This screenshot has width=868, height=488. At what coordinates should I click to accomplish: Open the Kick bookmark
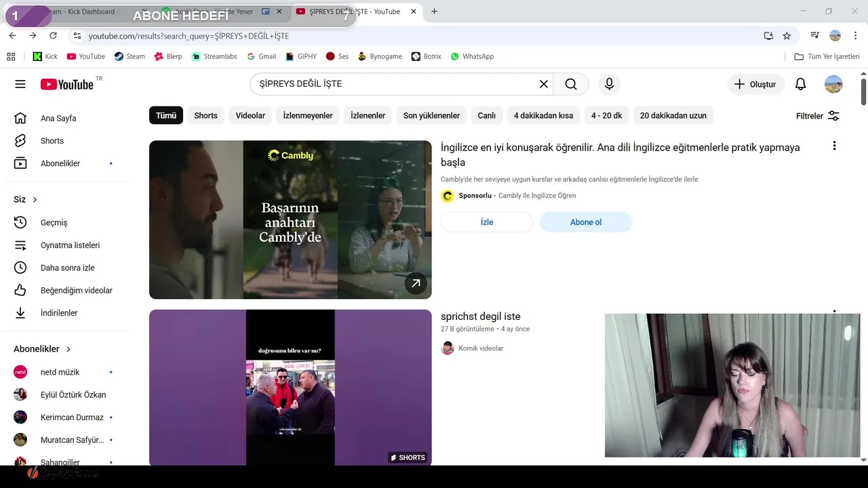coord(45,56)
